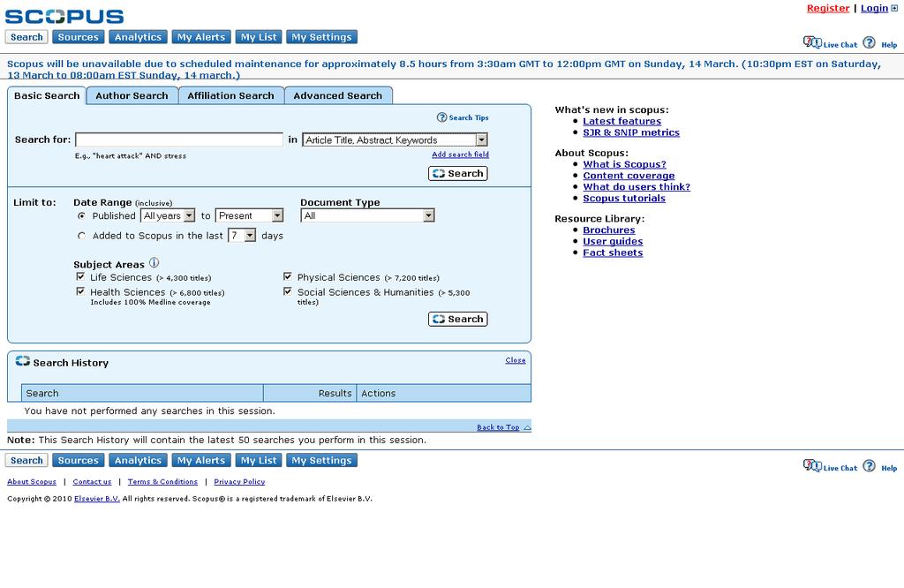Open the days count dropdown showing 7
Image resolution: width=904 pixels, height=588 pixels.
click(242, 235)
